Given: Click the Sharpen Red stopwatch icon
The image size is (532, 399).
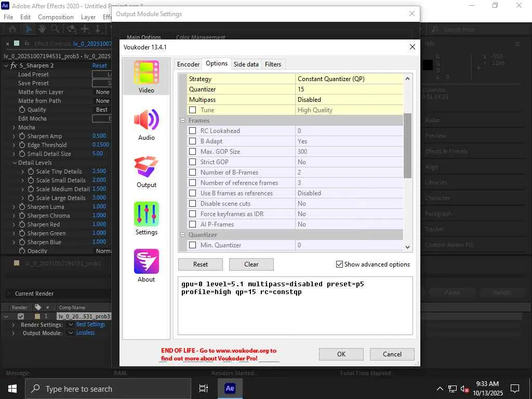Looking at the screenshot, I should 22,224.
